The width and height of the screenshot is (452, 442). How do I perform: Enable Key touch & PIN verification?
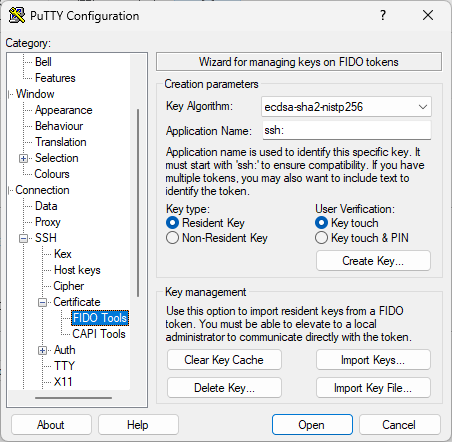[321, 238]
